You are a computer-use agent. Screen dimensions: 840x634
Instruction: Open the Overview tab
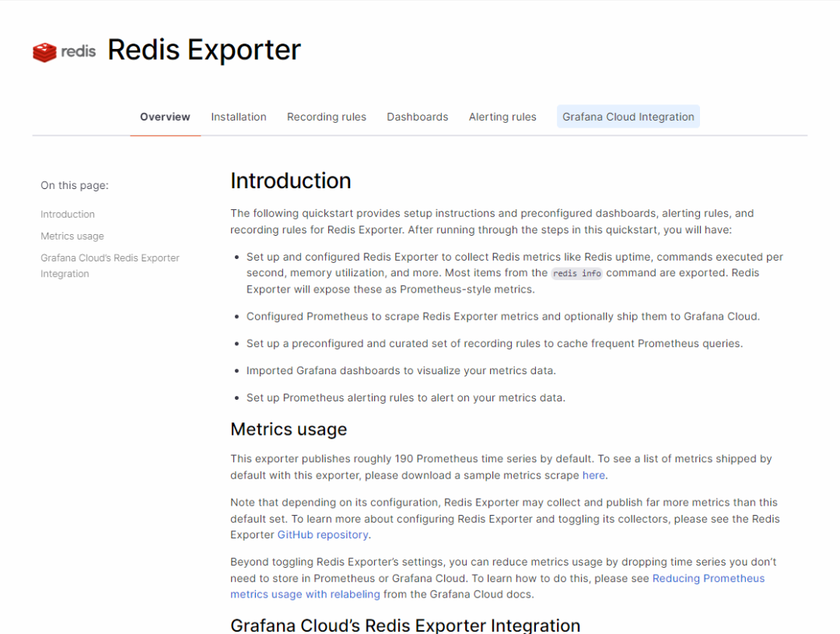coord(165,117)
